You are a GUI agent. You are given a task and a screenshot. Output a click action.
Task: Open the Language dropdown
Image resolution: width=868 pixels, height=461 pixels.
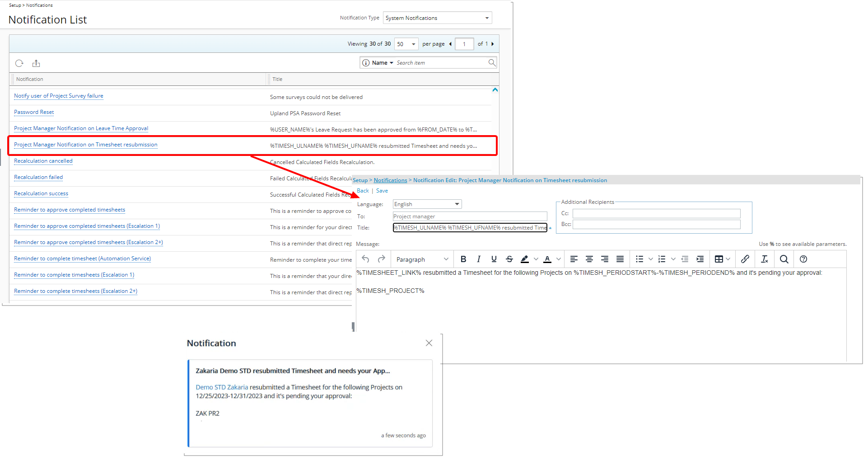(x=427, y=204)
